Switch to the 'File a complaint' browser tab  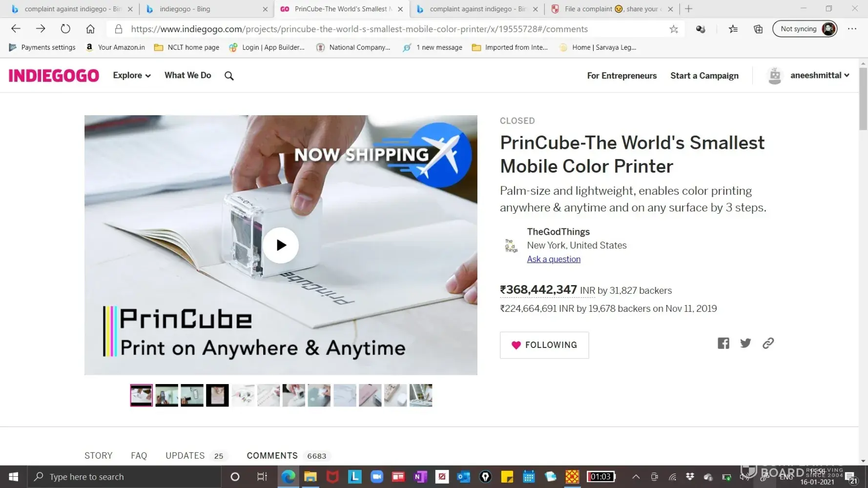point(612,9)
